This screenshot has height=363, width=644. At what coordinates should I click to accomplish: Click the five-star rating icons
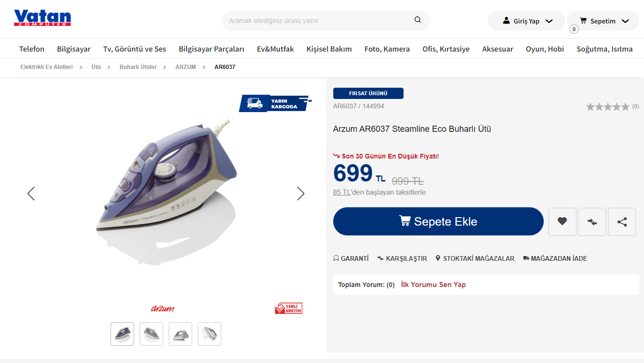pos(607,107)
